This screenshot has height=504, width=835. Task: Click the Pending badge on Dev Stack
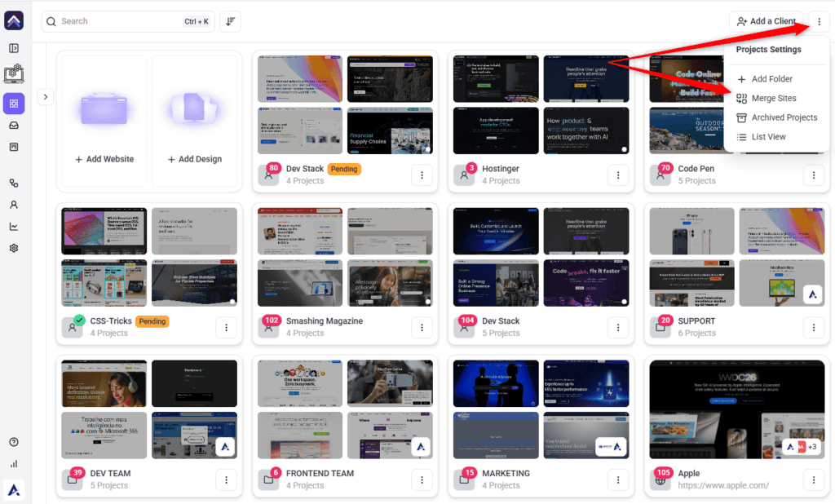[x=344, y=169]
